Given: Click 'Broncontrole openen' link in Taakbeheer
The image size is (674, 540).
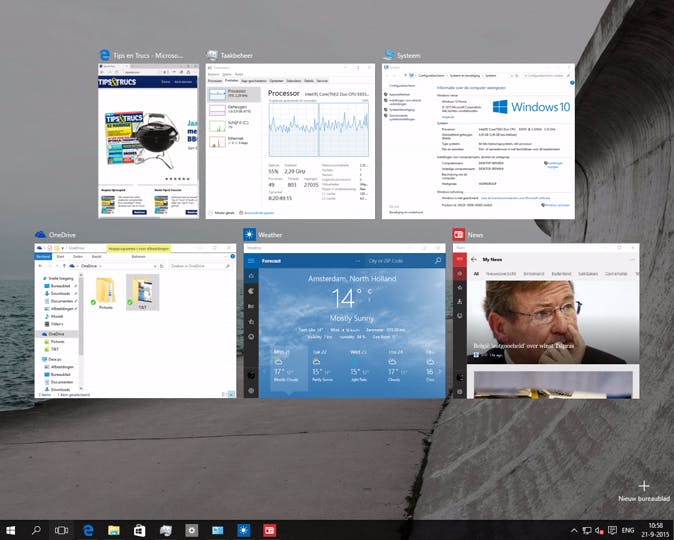Looking at the screenshot, I should (x=257, y=212).
